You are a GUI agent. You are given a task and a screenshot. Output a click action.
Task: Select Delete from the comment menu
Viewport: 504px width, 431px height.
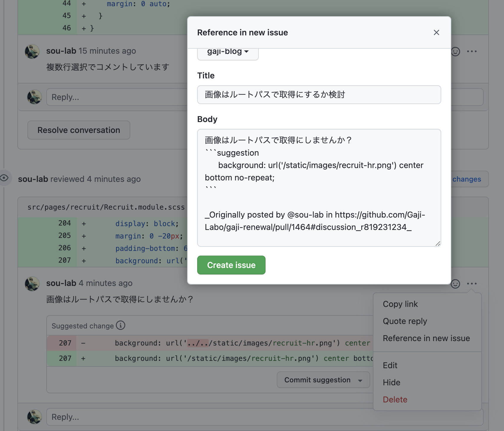(395, 399)
